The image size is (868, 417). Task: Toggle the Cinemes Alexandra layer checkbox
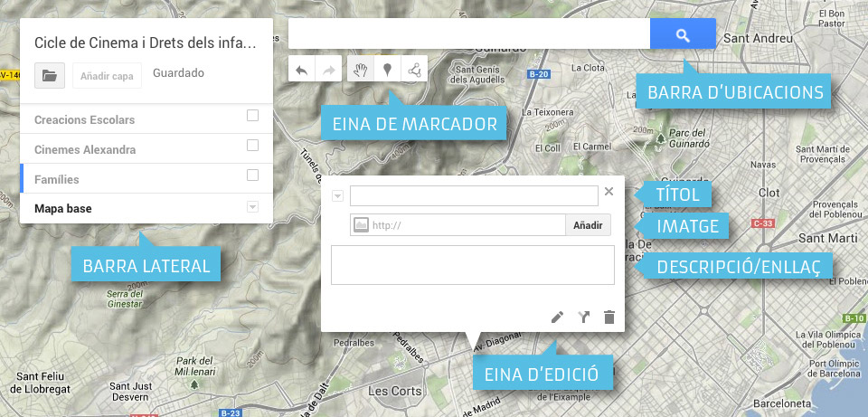252,145
